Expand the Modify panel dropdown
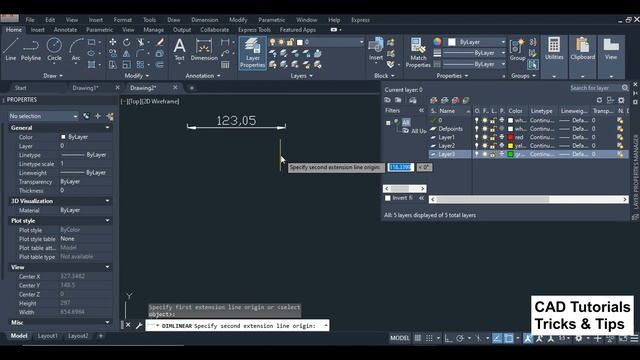Screen dimensions: 640x360 click(137, 76)
